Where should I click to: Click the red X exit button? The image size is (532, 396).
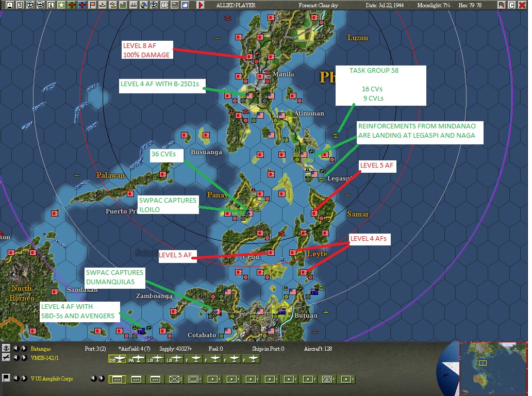[x=522, y=5]
